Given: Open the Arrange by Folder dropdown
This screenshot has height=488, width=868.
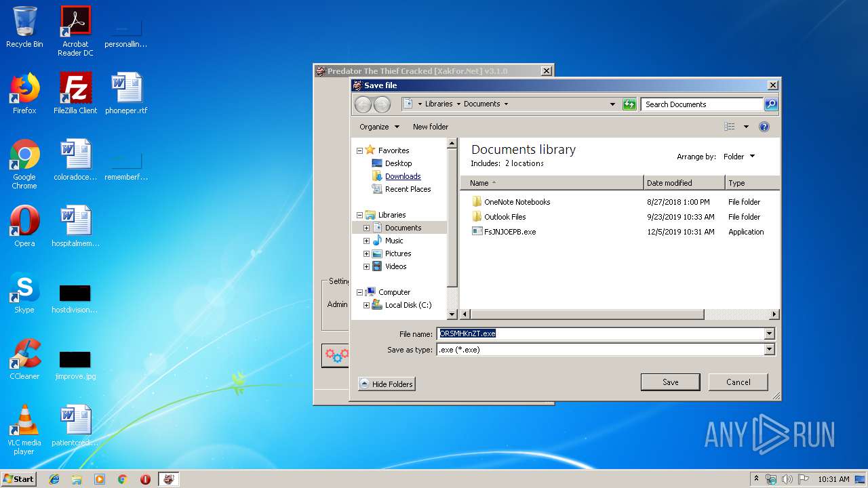Looking at the screenshot, I should point(739,157).
